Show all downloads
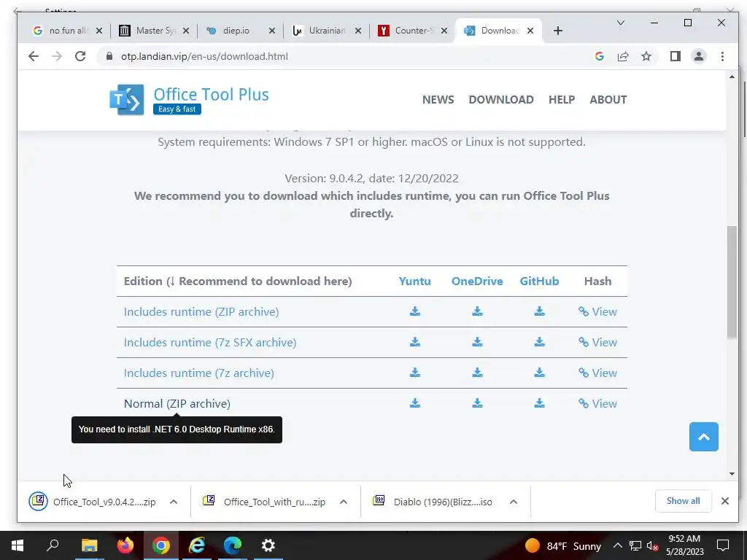 tap(683, 501)
